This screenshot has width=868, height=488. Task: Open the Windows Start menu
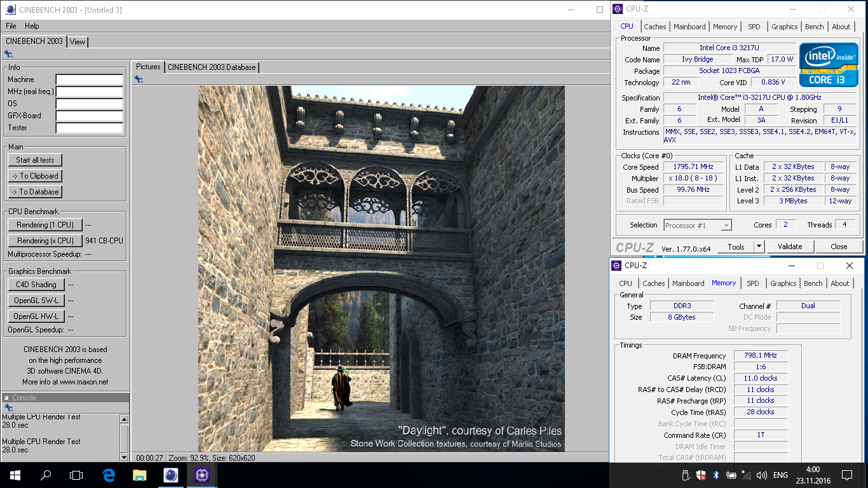(x=15, y=475)
